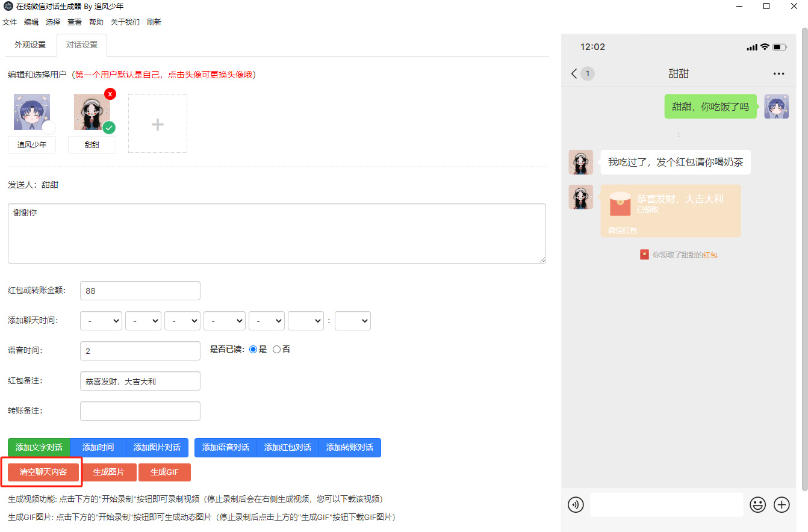Click the red envelope icon in chat bubble

tap(620, 204)
